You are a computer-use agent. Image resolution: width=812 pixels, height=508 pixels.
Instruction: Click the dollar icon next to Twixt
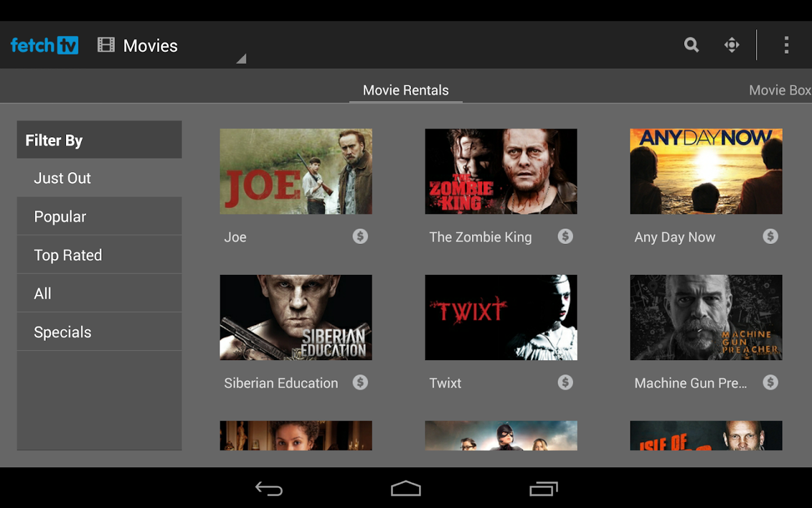(566, 382)
